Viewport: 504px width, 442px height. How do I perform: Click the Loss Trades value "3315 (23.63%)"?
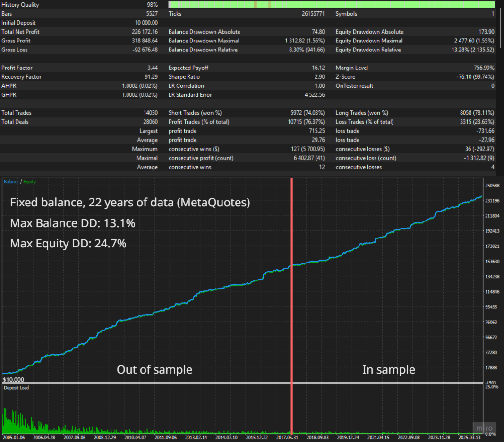click(x=478, y=122)
